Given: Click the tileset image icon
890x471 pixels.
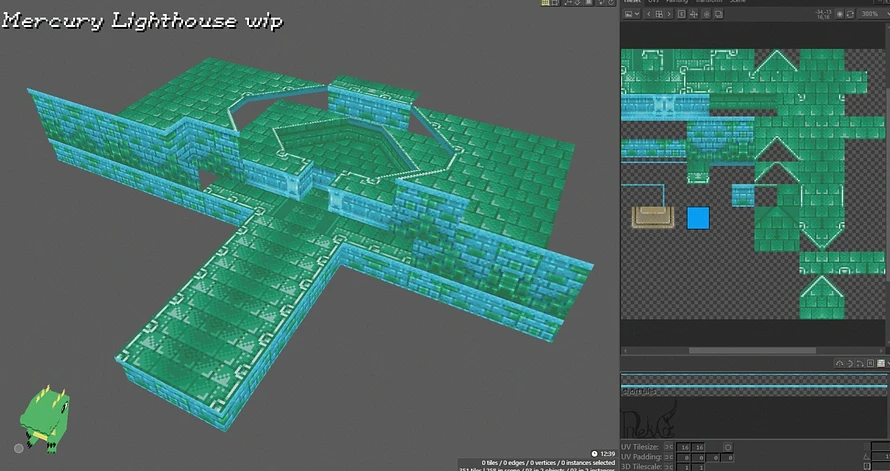Looking at the screenshot, I should [x=628, y=14].
